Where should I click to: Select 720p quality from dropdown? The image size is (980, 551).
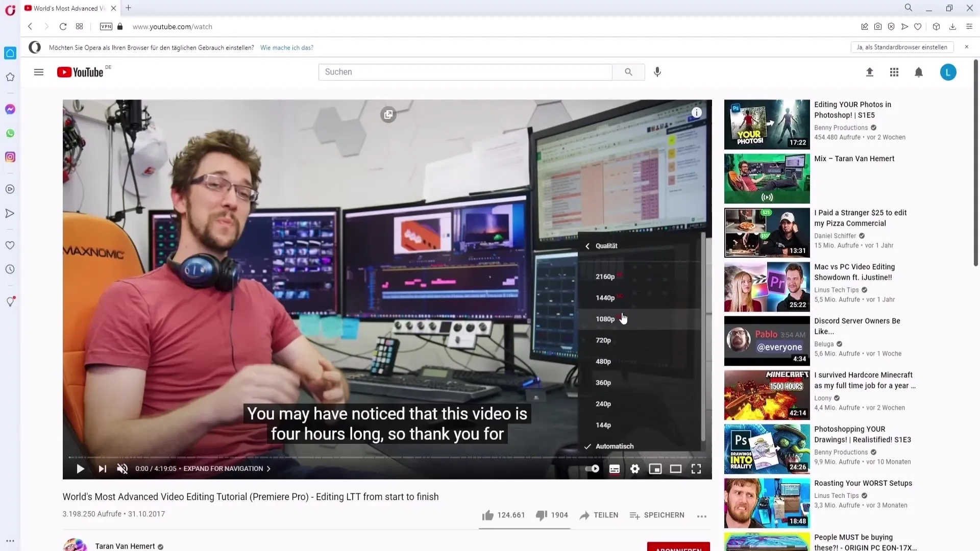pyautogui.click(x=604, y=340)
